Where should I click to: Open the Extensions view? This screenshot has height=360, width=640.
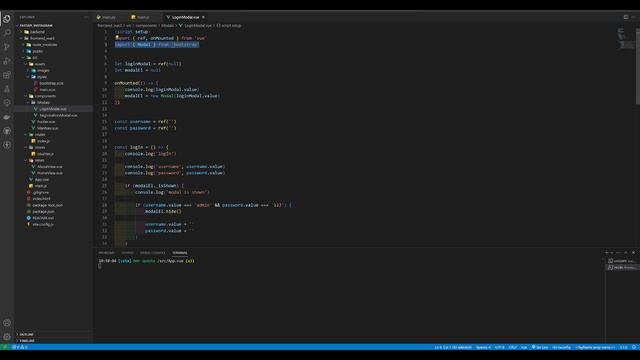(x=7, y=75)
